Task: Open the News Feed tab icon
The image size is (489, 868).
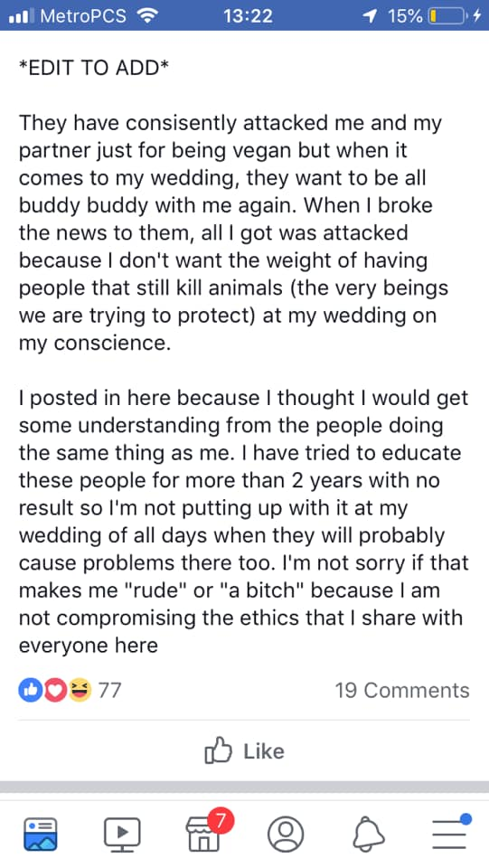Action: 41,833
